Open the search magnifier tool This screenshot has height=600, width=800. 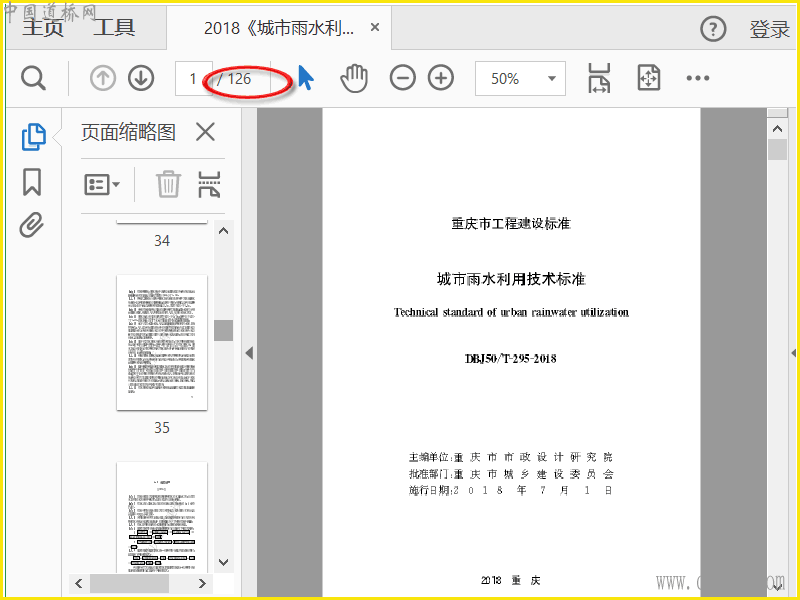click(x=34, y=79)
